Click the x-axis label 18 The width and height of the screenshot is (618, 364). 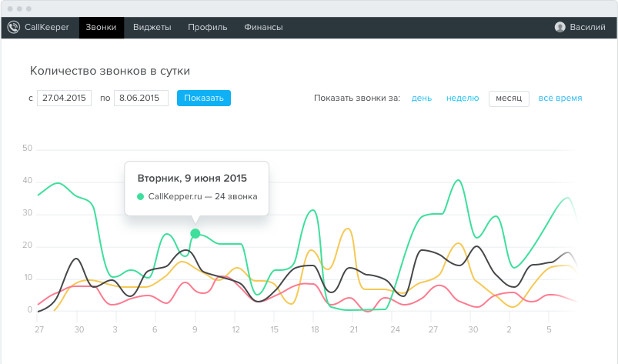315,329
